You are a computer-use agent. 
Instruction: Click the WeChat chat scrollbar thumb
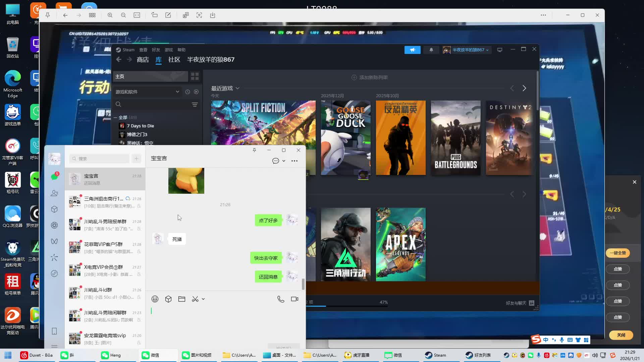point(303,284)
